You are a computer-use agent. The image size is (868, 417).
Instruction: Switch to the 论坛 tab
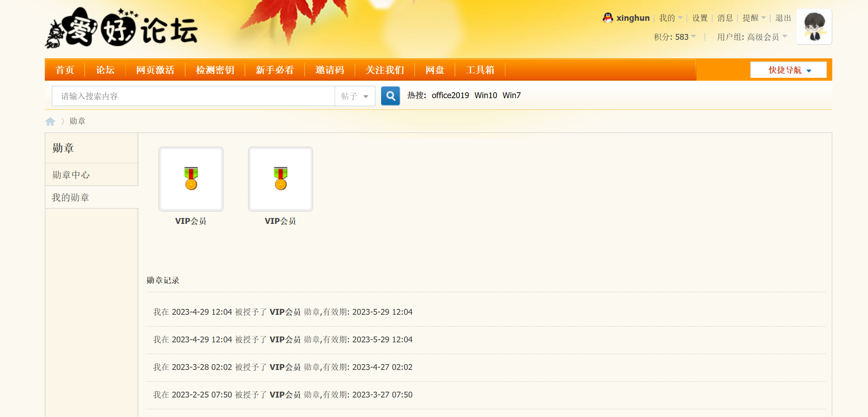[105, 70]
